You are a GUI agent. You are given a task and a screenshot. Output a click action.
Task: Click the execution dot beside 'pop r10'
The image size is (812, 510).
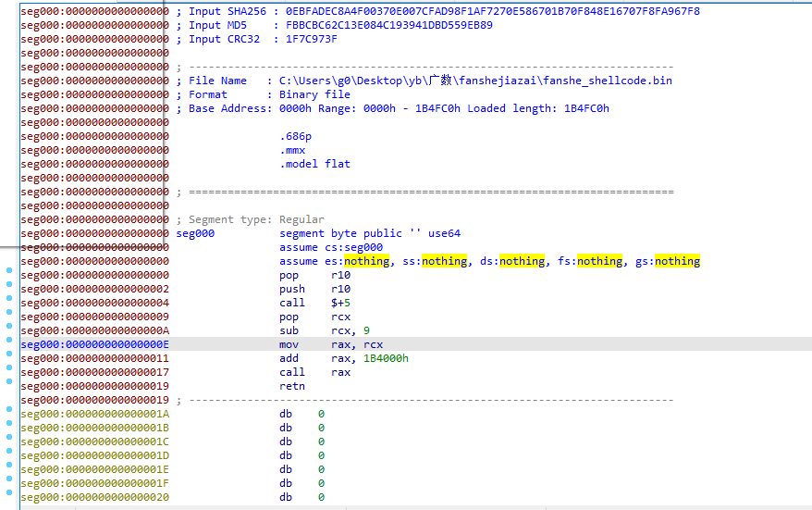point(9,270)
